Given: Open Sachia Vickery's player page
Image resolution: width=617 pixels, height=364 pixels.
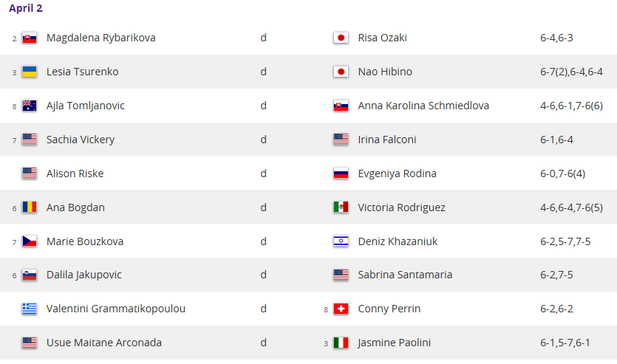Looking at the screenshot, I should 81,140.
